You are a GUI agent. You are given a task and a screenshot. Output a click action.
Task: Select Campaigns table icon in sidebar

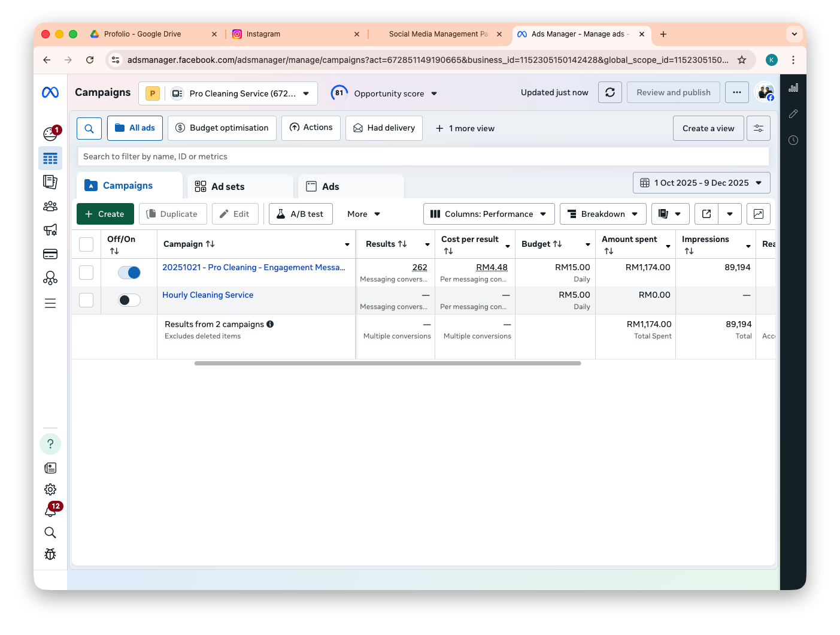coord(50,158)
